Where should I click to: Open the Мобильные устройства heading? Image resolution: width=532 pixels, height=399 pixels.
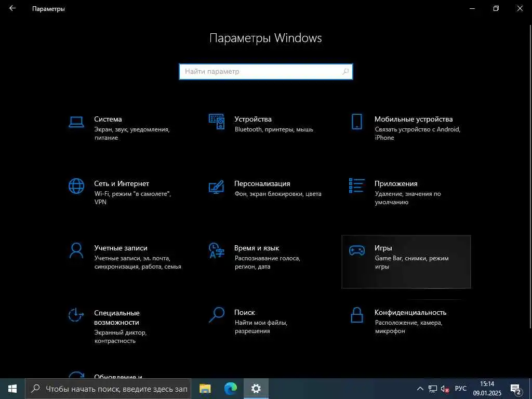pos(414,119)
